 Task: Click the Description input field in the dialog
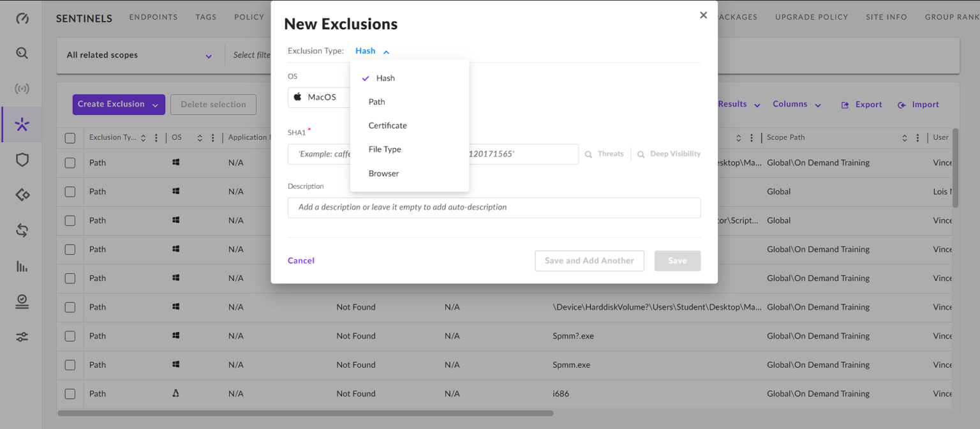tap(494, 207)
